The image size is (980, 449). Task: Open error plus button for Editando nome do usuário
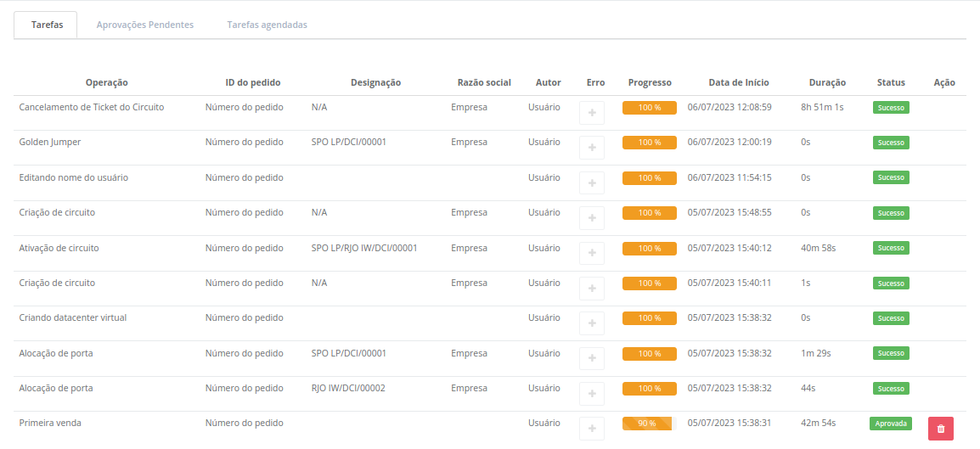click(x=592, y=183)
